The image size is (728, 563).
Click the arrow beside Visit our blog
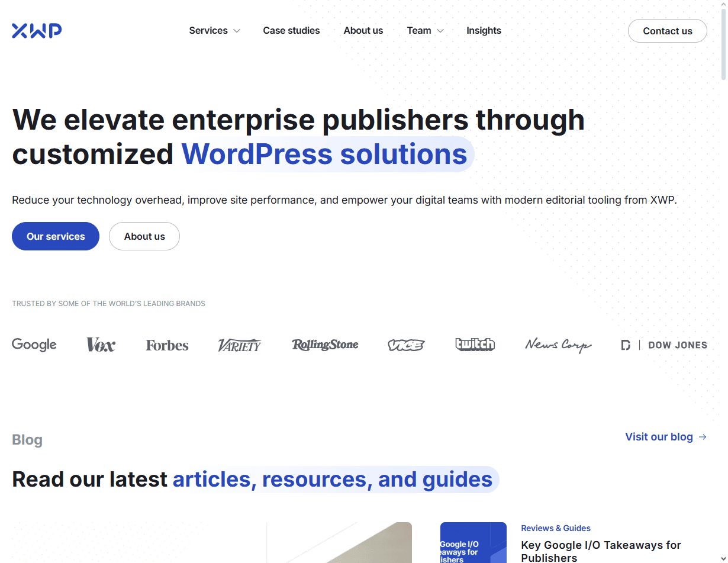pyautogui.click(x=703, y=437)
